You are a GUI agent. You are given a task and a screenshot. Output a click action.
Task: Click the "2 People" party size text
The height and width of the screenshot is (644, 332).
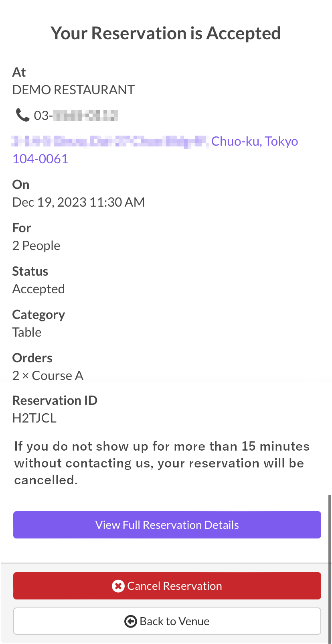(x=36, y=246)
